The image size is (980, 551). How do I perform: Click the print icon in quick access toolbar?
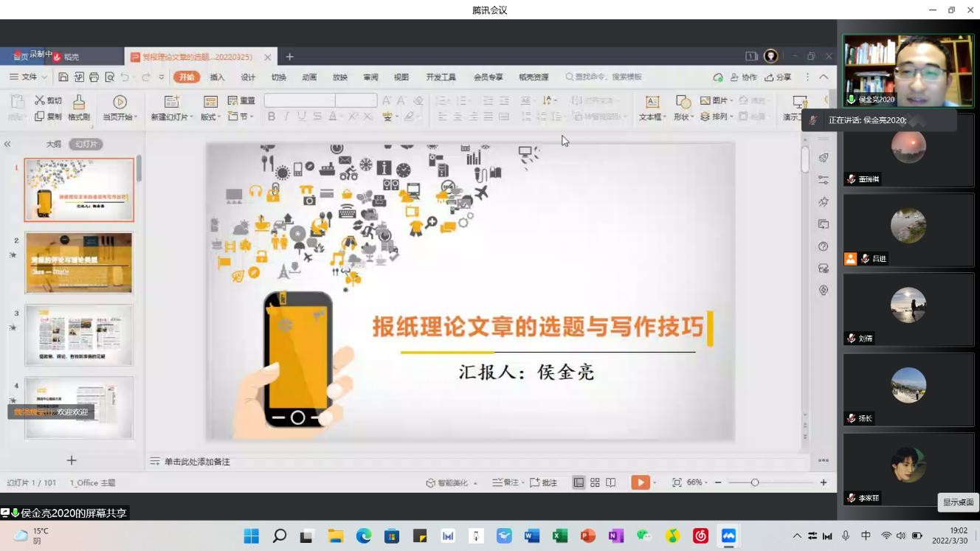coord(94,77)
